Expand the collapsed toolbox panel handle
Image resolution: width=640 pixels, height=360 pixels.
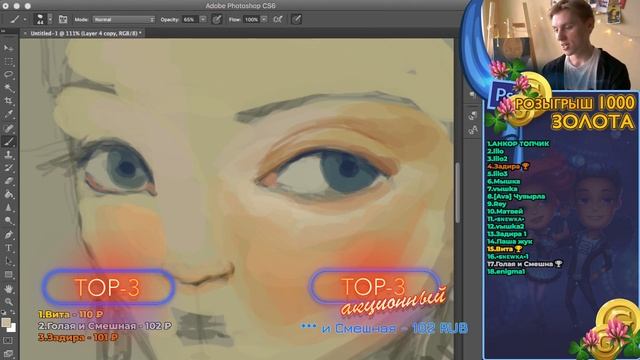point(3,31)
